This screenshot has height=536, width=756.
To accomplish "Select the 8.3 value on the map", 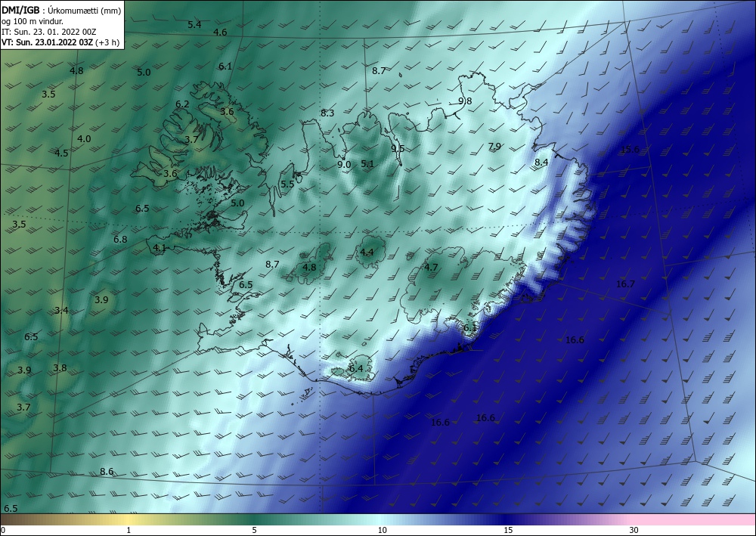I will click(x=327, y=113).
